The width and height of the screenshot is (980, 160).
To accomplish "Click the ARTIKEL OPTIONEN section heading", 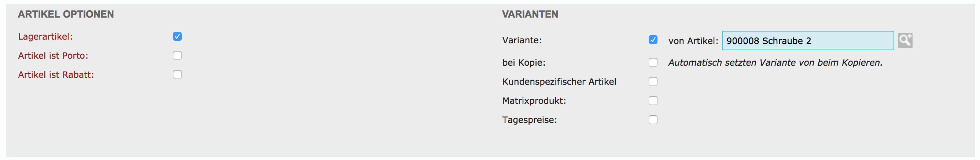I will click(66, 14).
